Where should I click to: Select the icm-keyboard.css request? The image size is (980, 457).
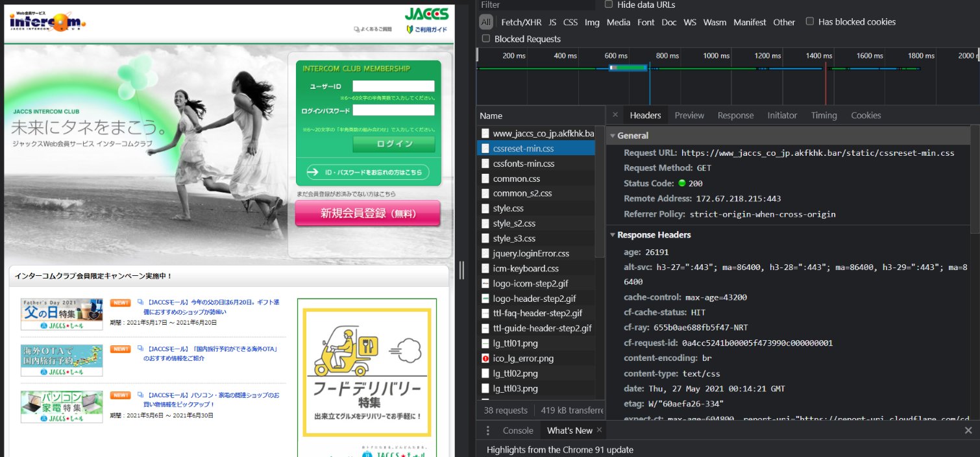click(x=535, y=268)
